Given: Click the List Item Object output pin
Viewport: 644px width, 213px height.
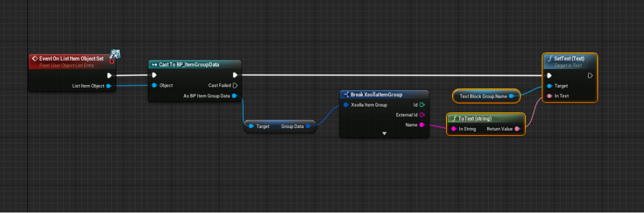Looking at the screenshot, I should pos(109,86).
